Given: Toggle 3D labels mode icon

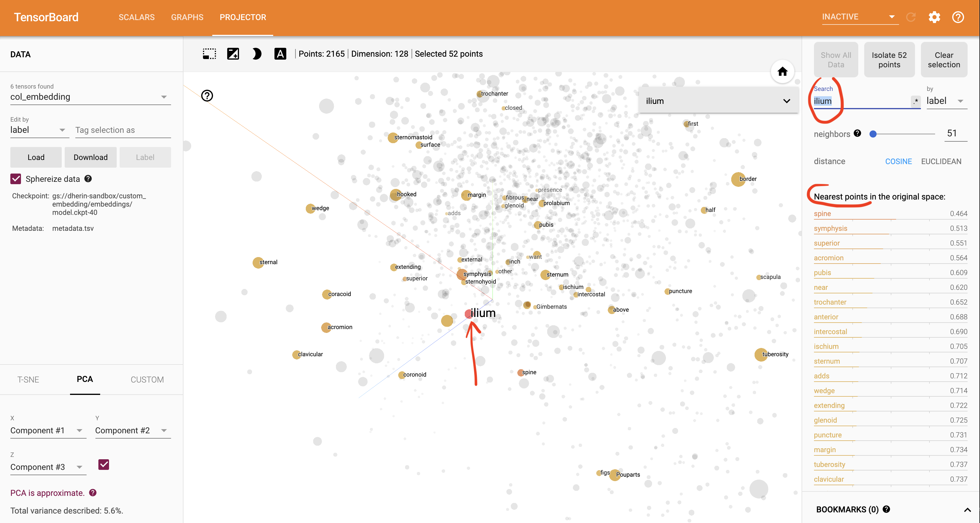Looking at the screenshot, I should pyautogui.click(x=280, y=54).
